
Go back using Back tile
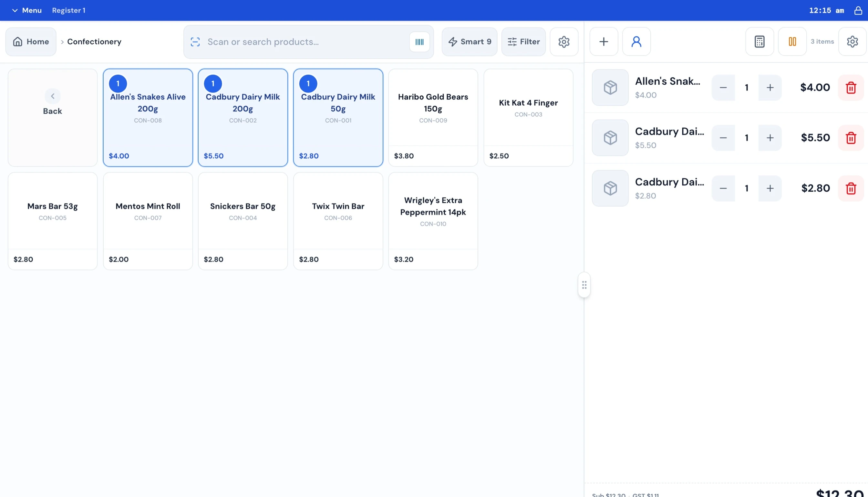coord(53,118)
